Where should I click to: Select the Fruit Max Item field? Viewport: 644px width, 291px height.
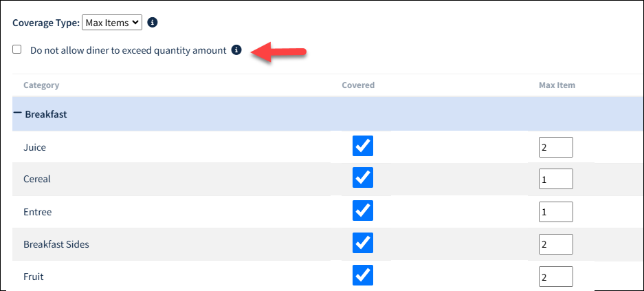(x=556, y=276)
